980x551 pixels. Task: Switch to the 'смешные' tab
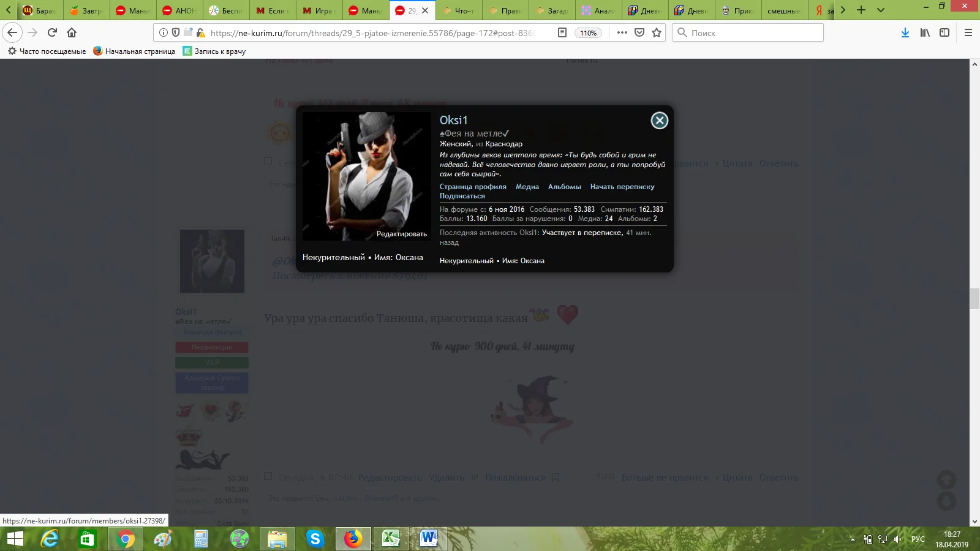(784, 10)
